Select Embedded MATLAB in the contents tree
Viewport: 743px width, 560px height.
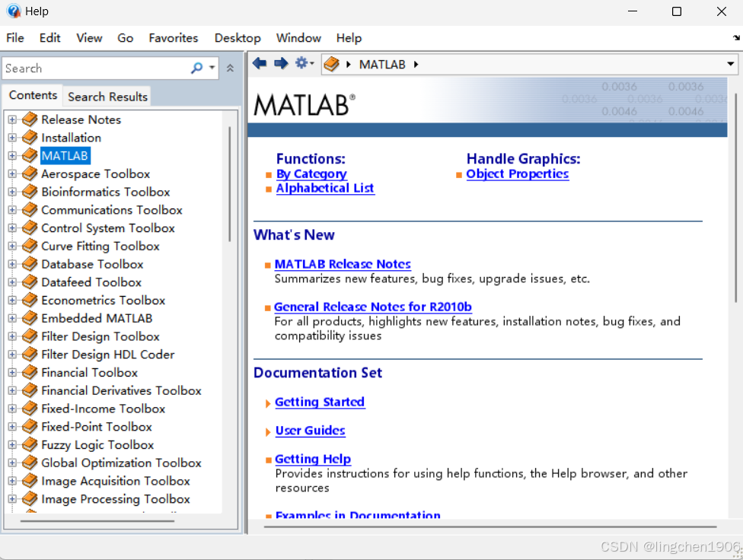97,318
